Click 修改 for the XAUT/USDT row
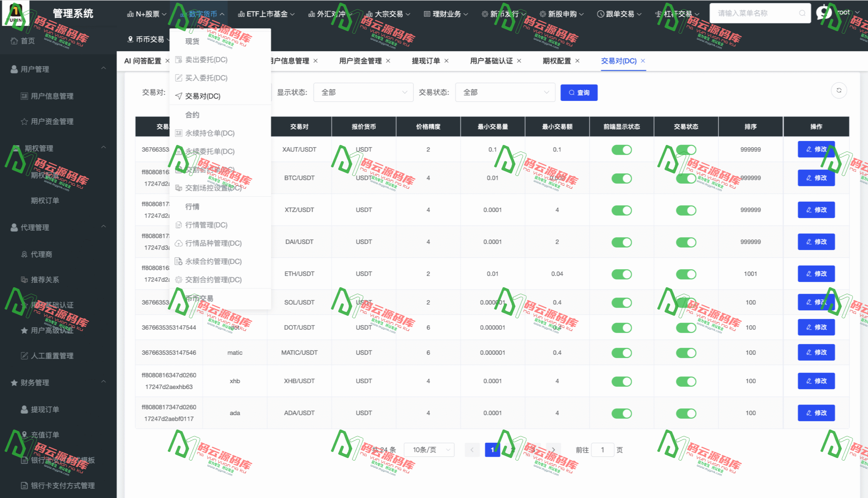This screenshot has width=868, height=498. [816, 149]
